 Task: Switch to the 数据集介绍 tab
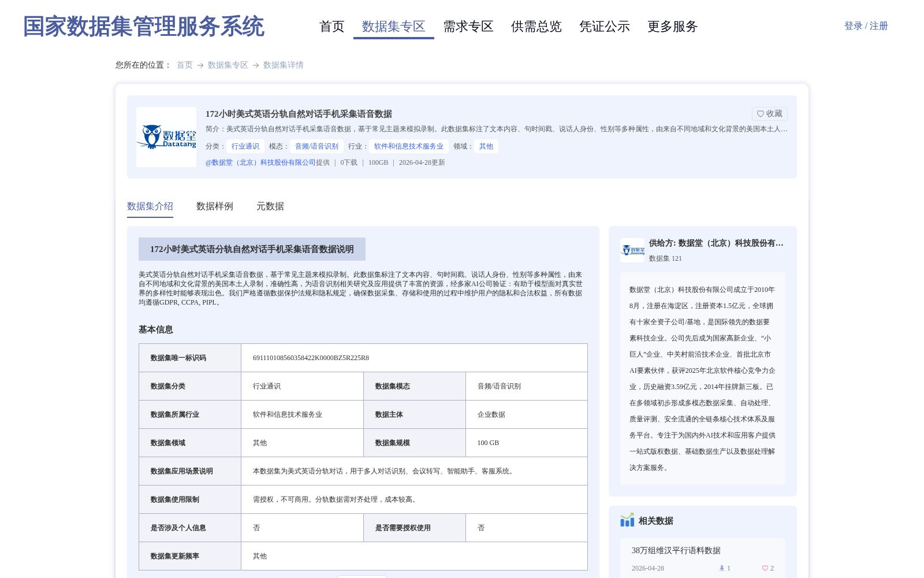coord(150,206)
